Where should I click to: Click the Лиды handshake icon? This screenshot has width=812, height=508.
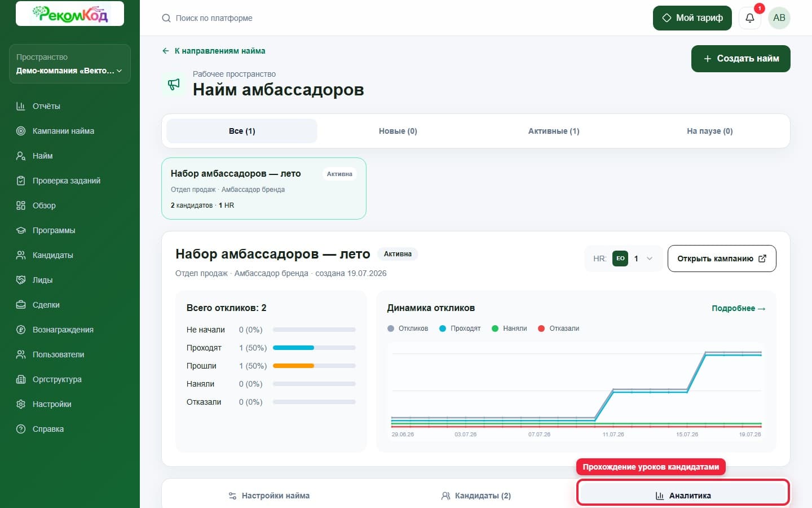[x=21, y=280]
